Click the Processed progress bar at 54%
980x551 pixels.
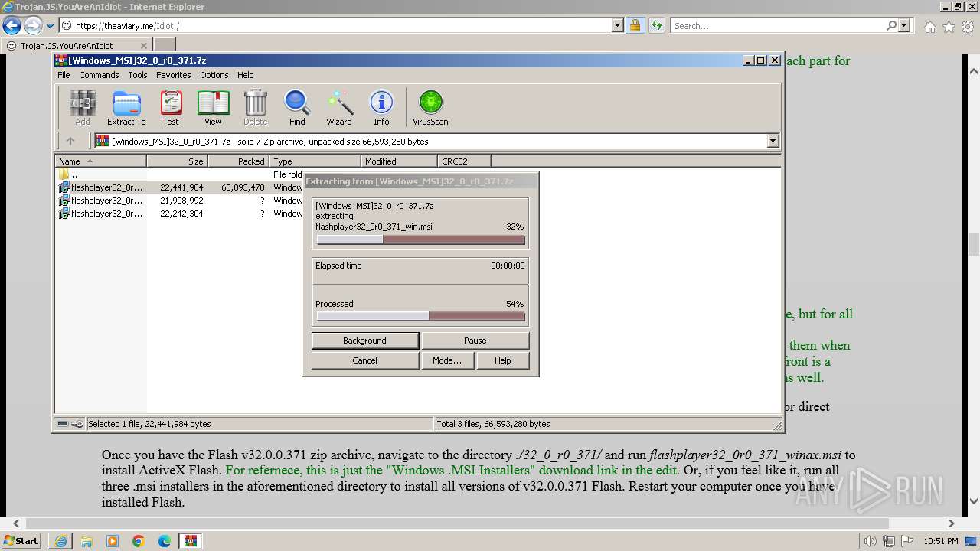[x=420, y=316]
